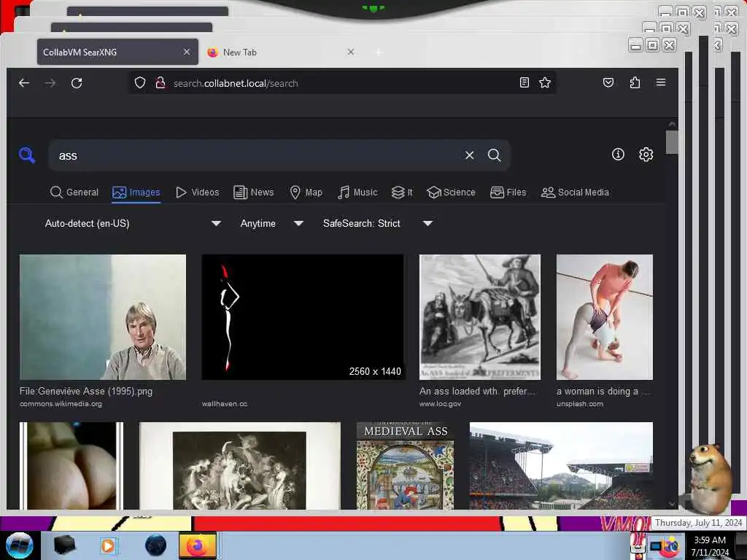Launch the media player taskbar icon
The image size is (747, 560).
point(108,545)
